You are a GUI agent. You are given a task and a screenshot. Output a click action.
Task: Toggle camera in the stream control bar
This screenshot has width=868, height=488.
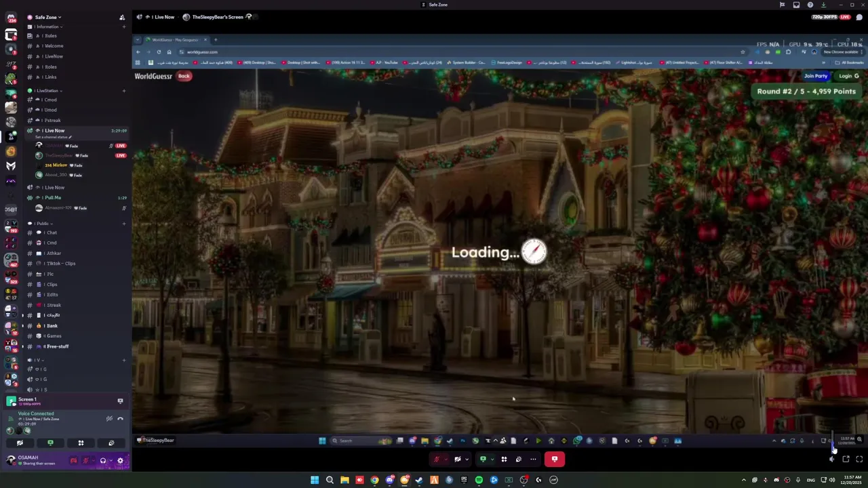coord(458,460)
